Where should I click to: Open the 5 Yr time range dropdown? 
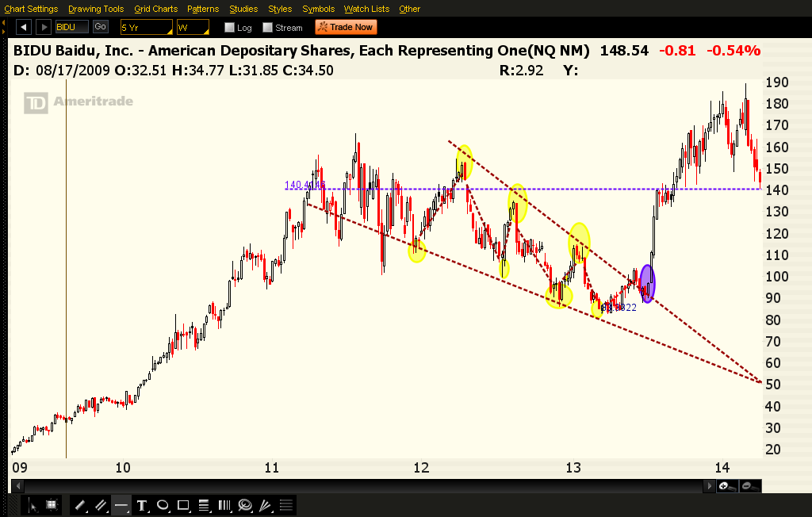click(146, 27)
